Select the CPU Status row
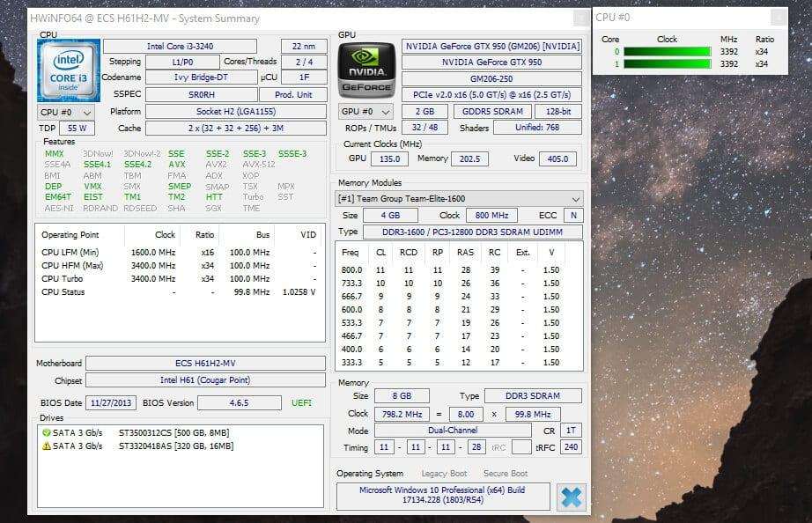This screenshot has width=812, height=523. click(179, 292)
